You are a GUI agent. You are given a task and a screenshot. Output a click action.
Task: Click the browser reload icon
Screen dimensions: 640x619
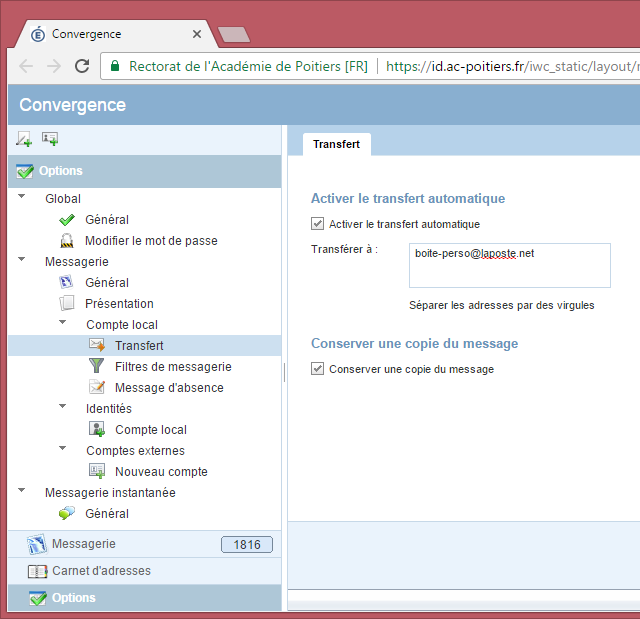82,67
